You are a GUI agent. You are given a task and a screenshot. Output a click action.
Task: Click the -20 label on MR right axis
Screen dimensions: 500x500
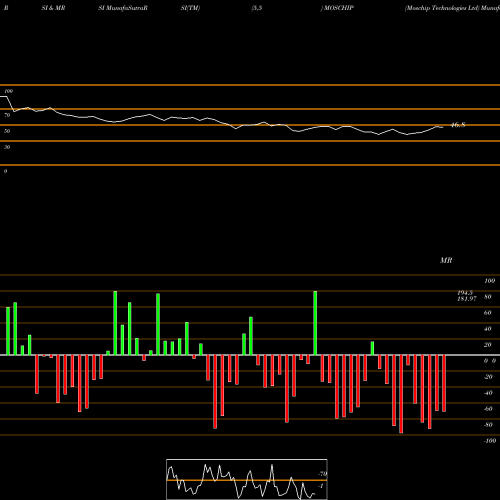coord(488,377)
